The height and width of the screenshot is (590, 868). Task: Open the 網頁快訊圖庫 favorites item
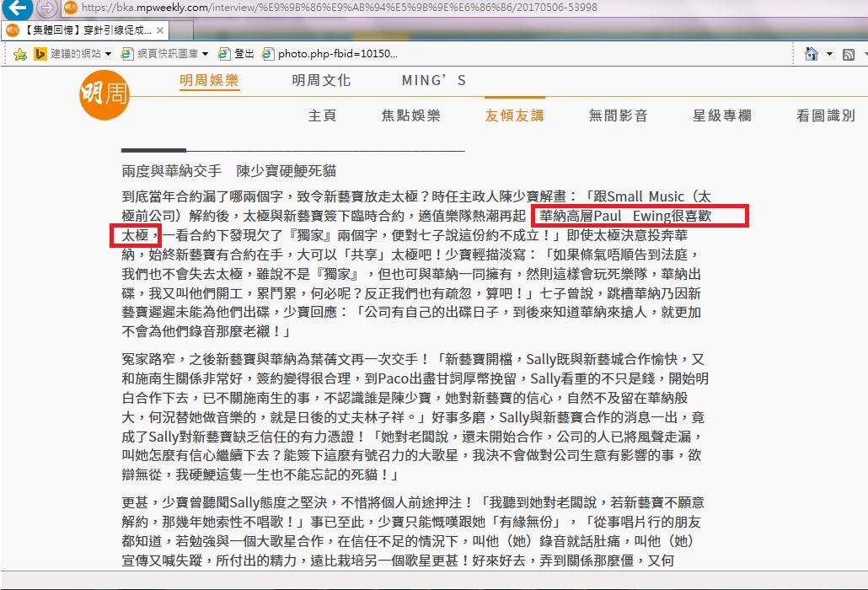pos(168,54)
